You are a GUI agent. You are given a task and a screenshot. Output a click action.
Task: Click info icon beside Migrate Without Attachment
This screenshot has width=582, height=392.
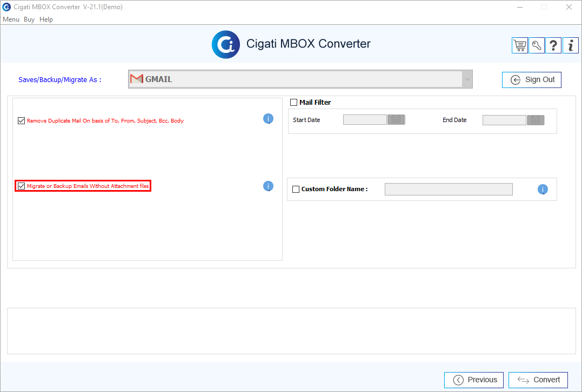point(269,186)
